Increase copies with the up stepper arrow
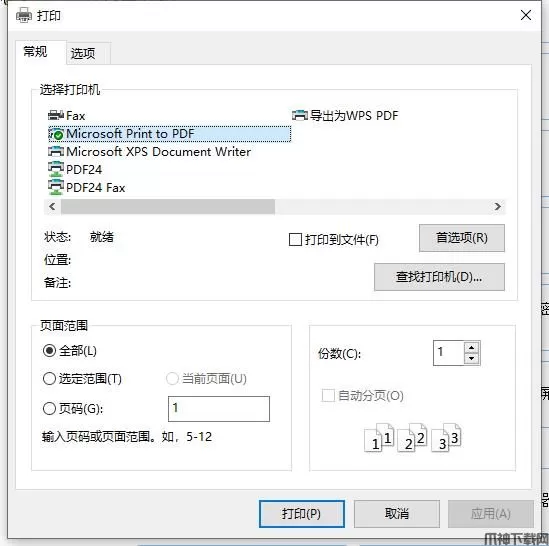This screenshot has height=546, width=549. (472, 347)
